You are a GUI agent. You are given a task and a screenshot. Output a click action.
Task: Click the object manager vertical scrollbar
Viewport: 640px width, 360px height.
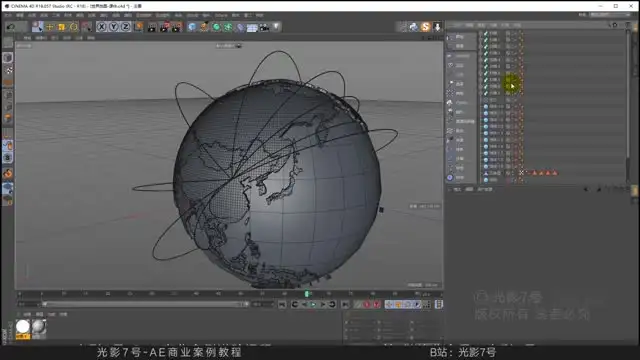click(629, 94)
